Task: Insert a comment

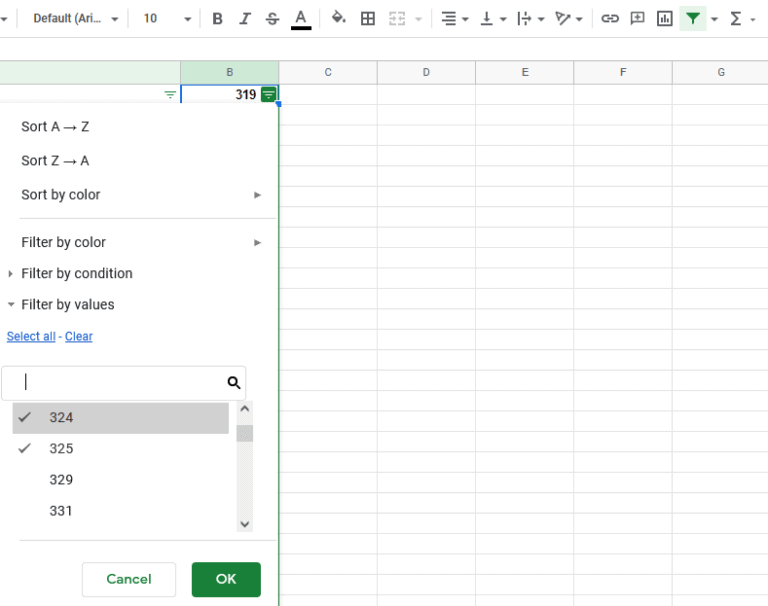Action: tap(637, 19)
